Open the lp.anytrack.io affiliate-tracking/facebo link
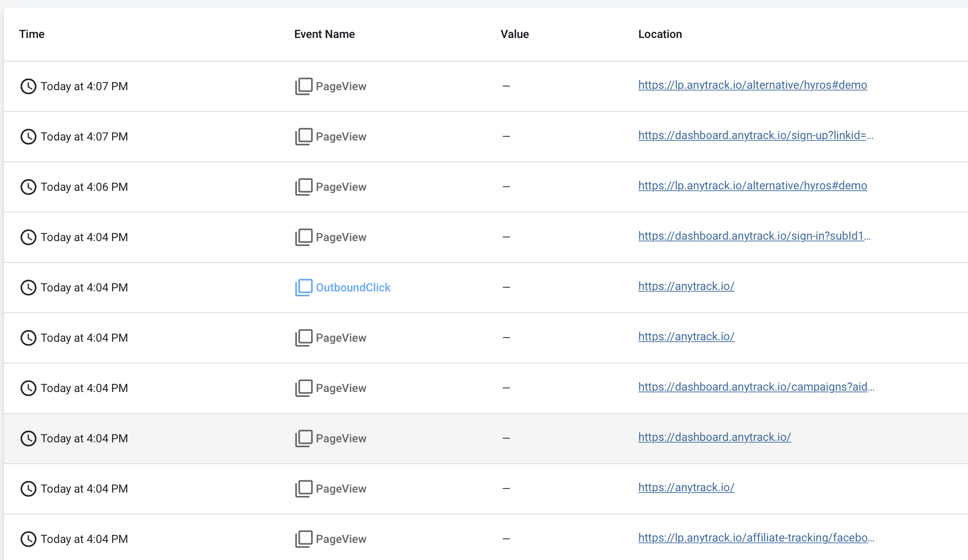 click(x=756, y=538)
